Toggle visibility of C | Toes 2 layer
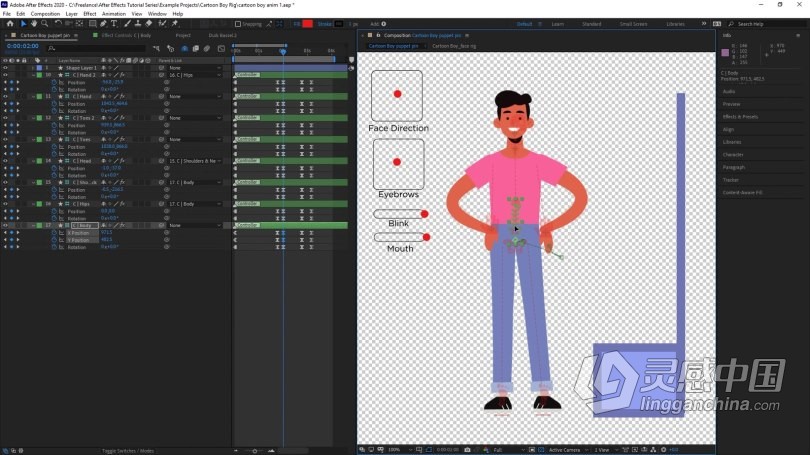Screen dimensions: 810x455 (x=5, y=118)
